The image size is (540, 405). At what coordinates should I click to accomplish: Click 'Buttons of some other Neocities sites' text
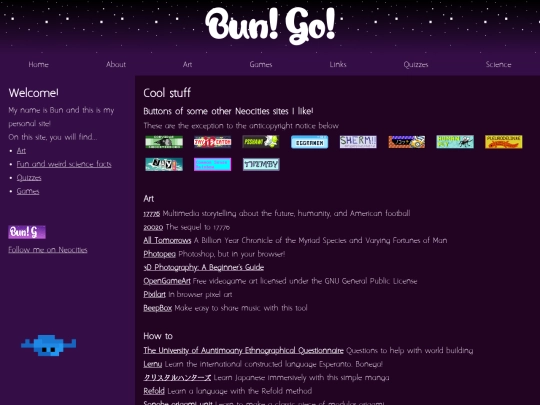coord(228,111)
